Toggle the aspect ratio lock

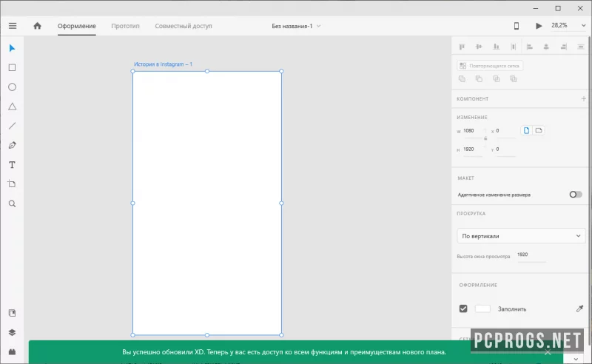(x=485, y=138)
